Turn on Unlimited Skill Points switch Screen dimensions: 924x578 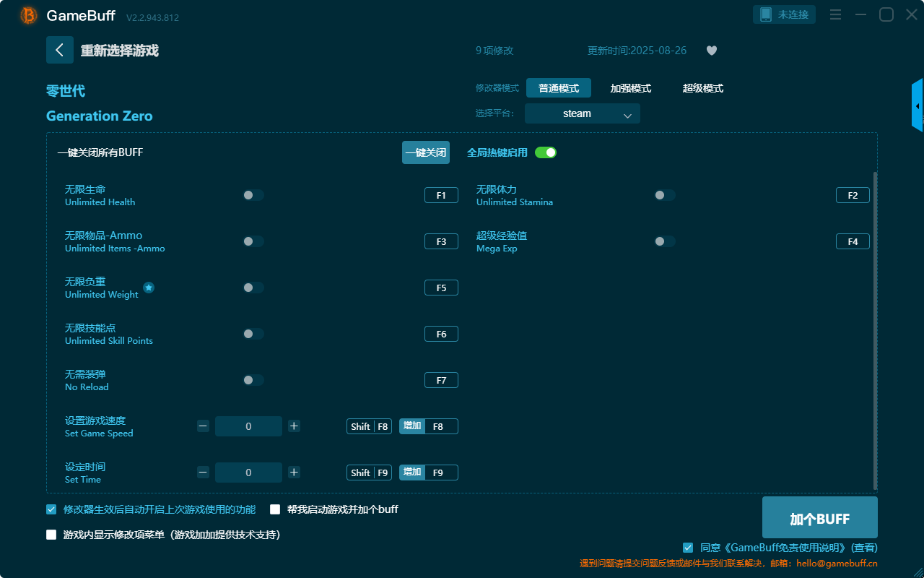253,334
